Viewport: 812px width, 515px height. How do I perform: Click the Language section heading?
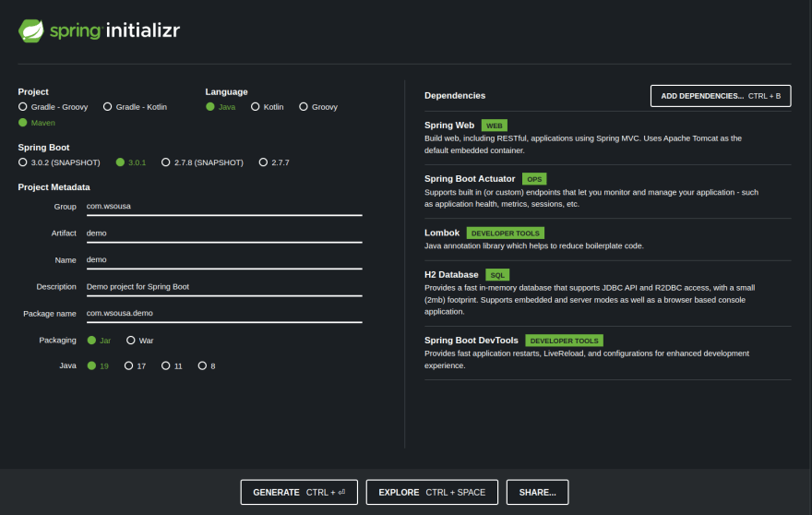pos(226,91)
